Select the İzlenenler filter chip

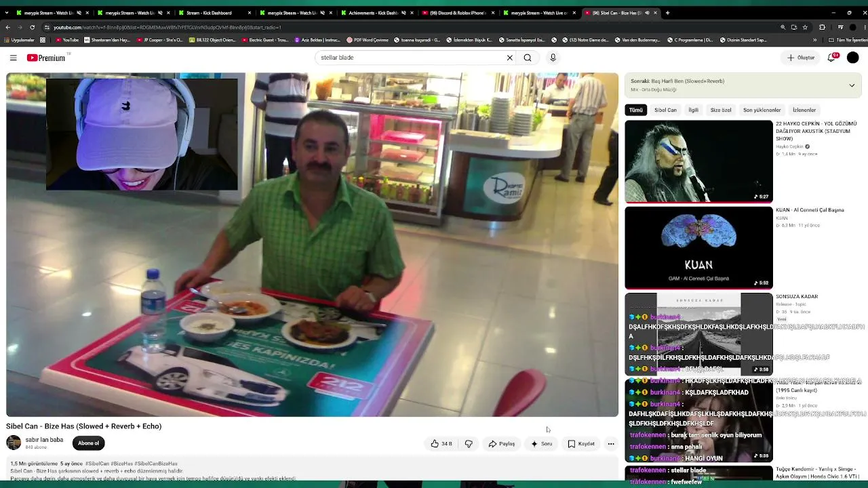(804, 110)
